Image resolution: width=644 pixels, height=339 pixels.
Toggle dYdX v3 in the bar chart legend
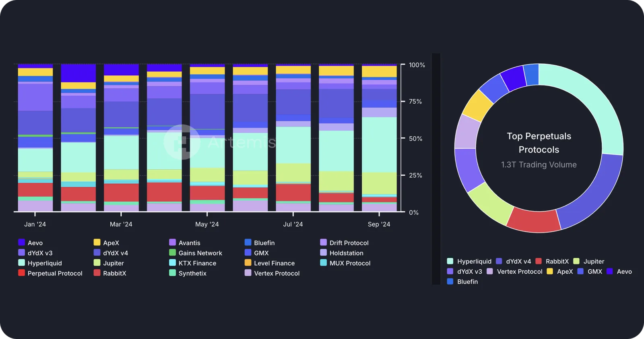pos(35,253)
